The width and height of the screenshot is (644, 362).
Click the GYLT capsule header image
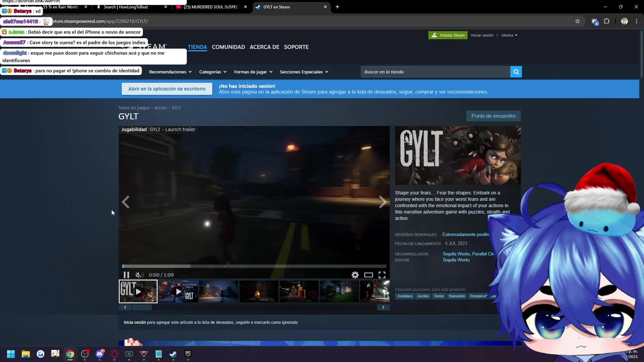point(458,155)
